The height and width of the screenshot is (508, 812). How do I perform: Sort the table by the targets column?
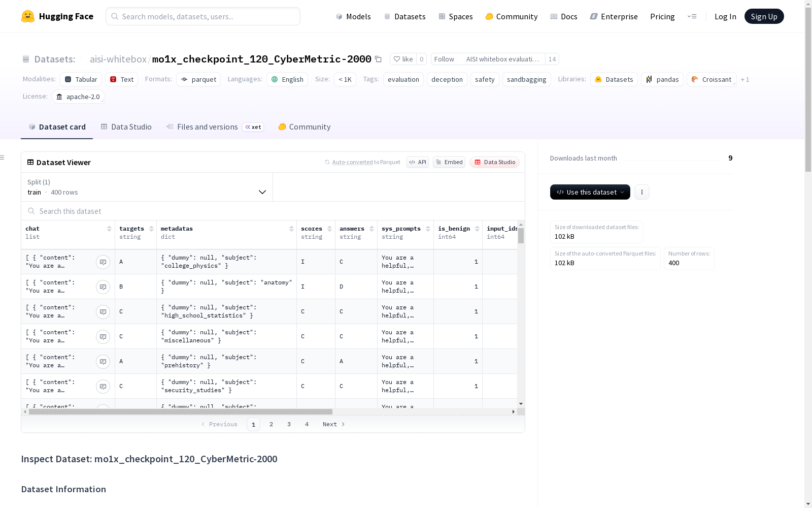tap(151, 229)
